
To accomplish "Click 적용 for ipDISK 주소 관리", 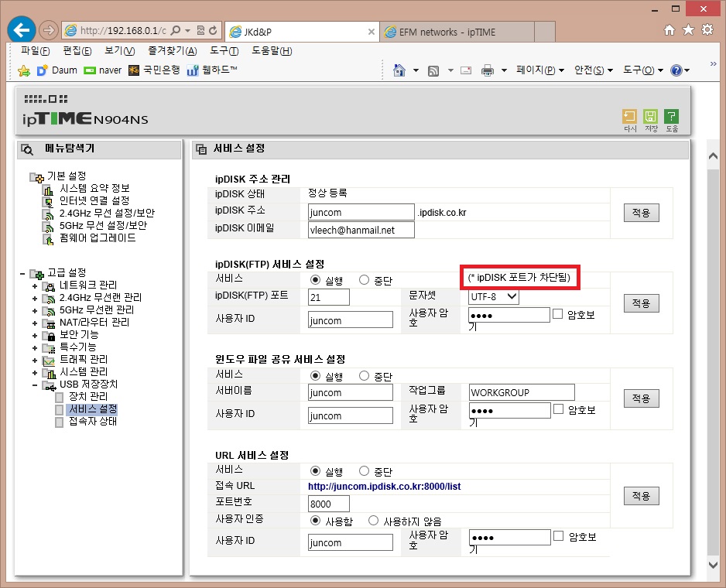I will [642, 213].
